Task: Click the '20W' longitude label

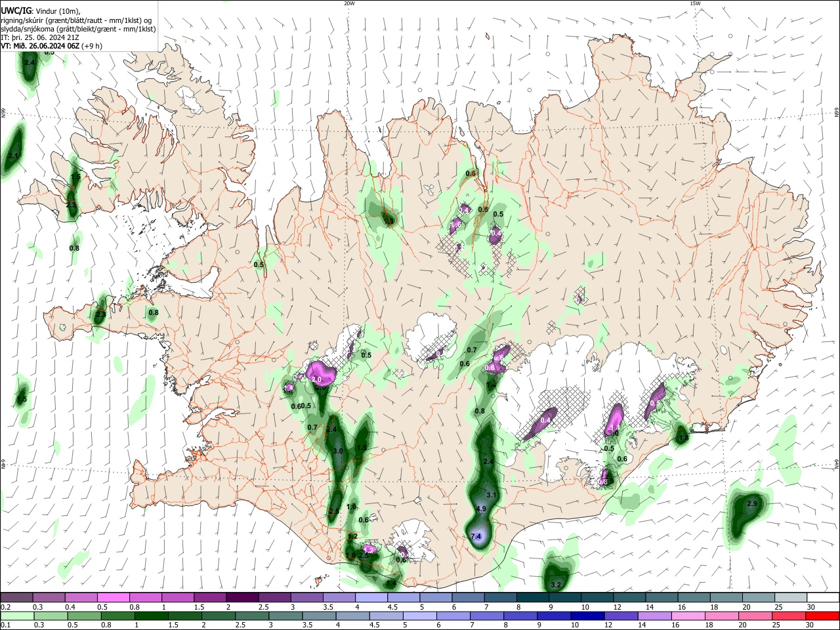Action: coord(350,3)
